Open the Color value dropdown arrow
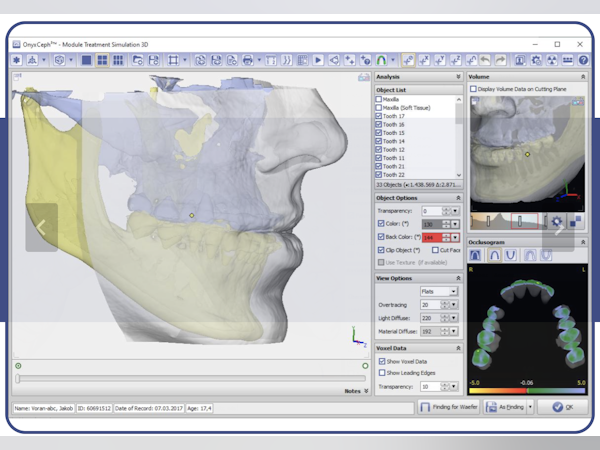Image resolution: width=600 pixels, height=450 pixels. (x=455, y=224)
